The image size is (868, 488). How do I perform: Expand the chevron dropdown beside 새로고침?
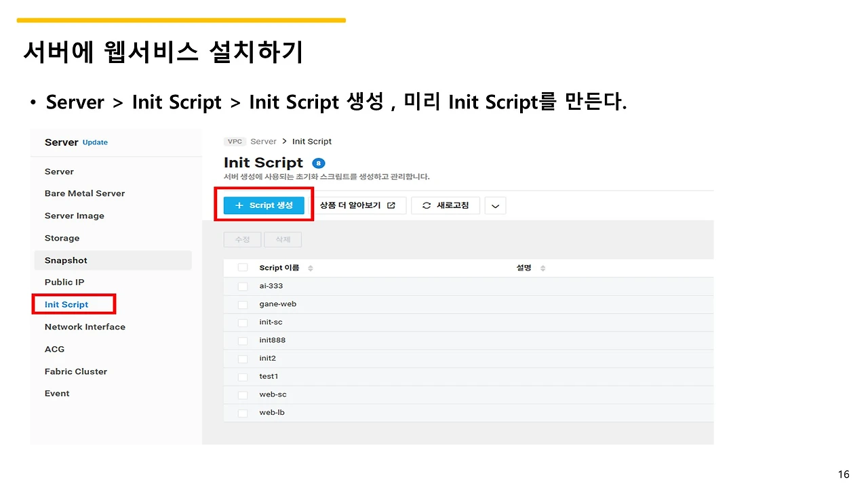[x=495, y=206]
